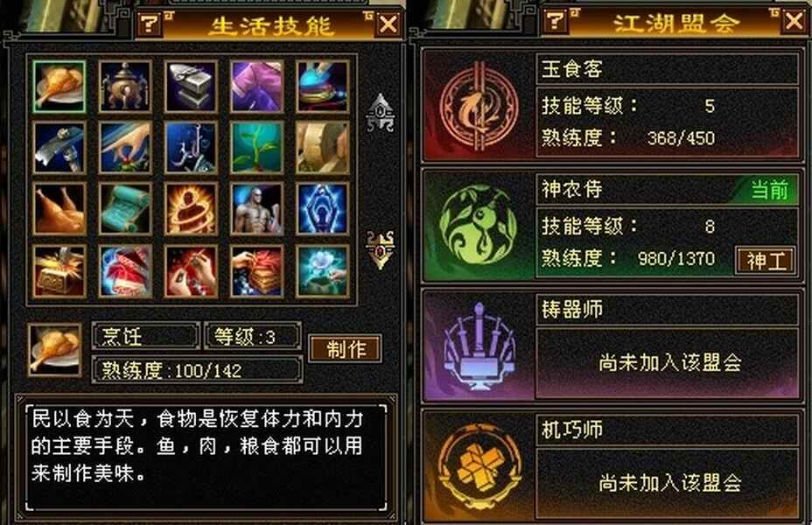Select the purple robe tailoring skill icon
The width and height of the screenshot is (812, 525).
pos(257,87)
